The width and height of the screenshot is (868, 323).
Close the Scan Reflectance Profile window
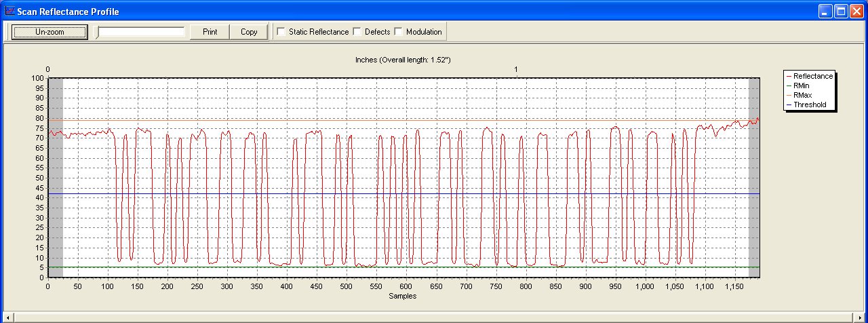click(856, 12)
